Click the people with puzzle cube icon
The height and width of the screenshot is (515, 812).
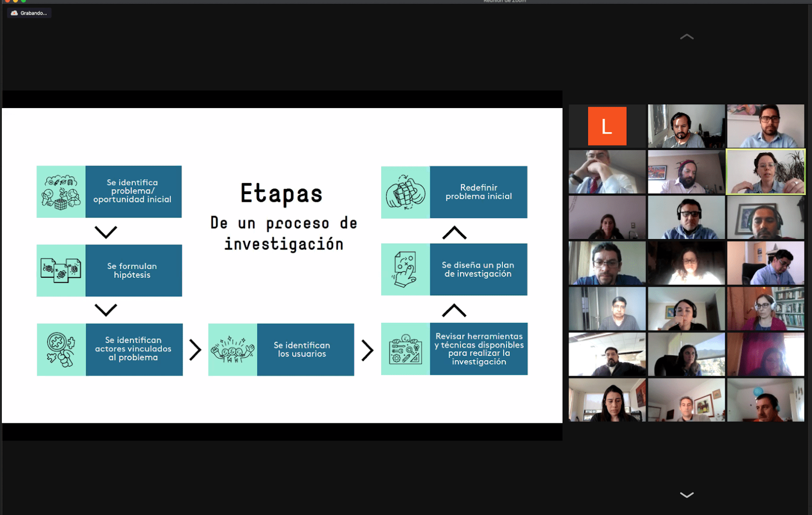[x=61, y=192]
